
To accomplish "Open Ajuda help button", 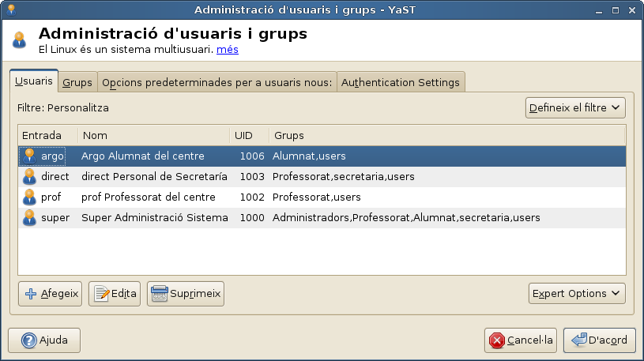I will pos(45,340).
